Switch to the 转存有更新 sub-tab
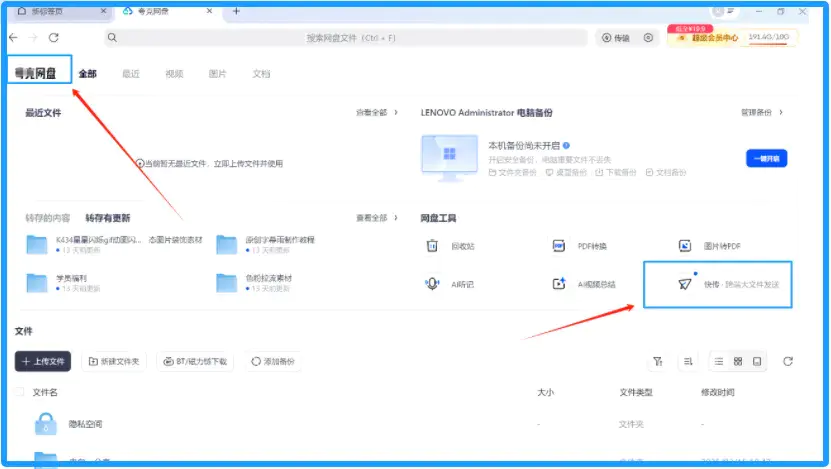831x469 pixels. click(108, 218)
